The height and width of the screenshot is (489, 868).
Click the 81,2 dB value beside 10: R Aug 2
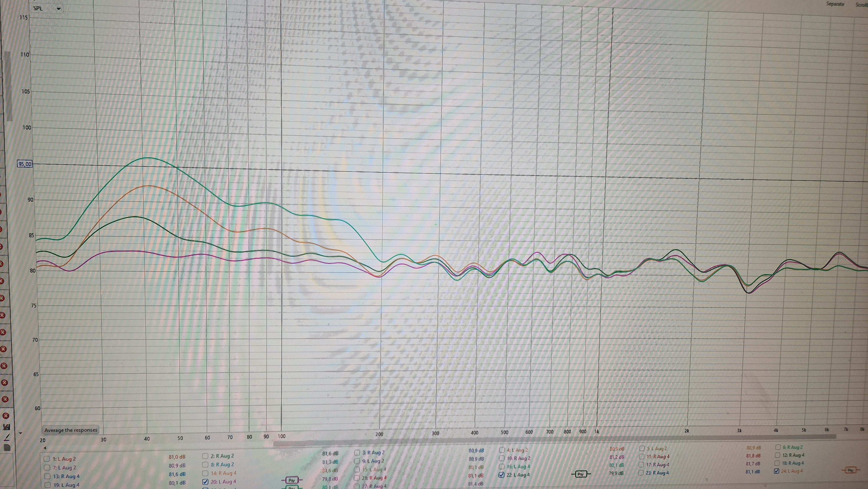pyautogui.click(x=617, y=457)
